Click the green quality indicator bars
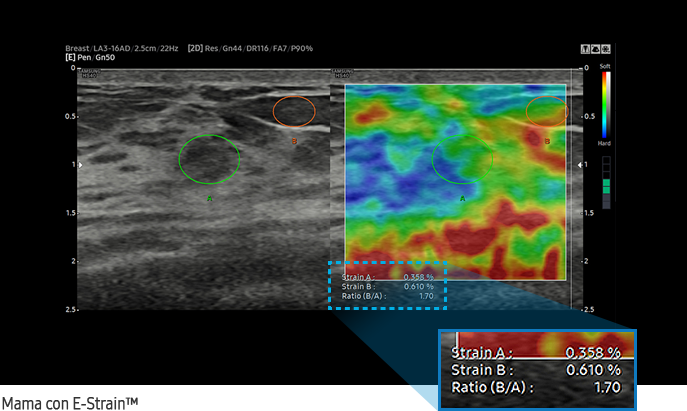Image resolution: width=687 pixels, height=411 pixels. [x=605, y=184]
